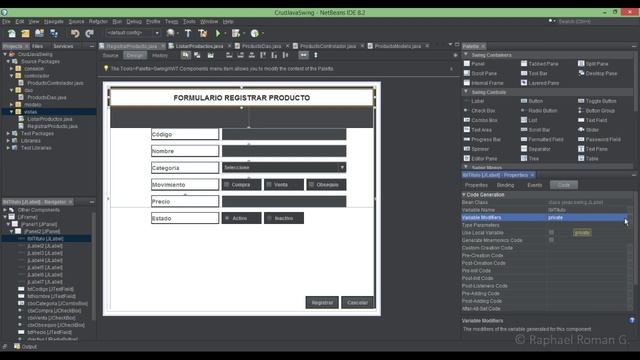The height and width of the screenshot is (360, 640).
Task: Pick Progress Bar component in Palette
Action: pyautogui.click(x=482, y=139)
